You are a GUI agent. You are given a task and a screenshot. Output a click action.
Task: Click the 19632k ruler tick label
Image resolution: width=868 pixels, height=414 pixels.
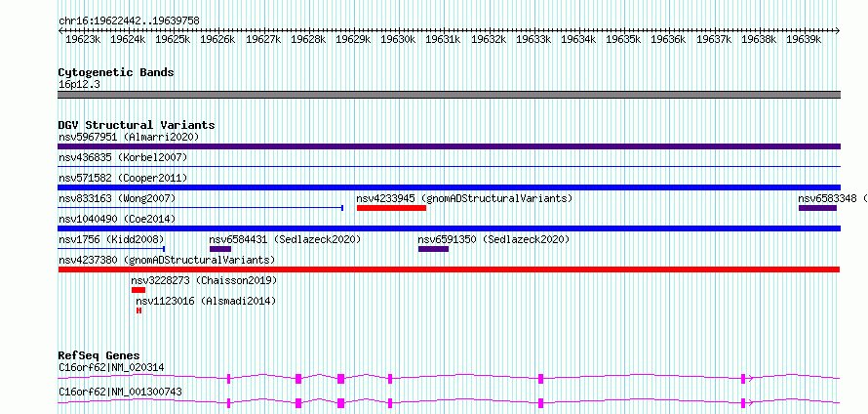489,39
